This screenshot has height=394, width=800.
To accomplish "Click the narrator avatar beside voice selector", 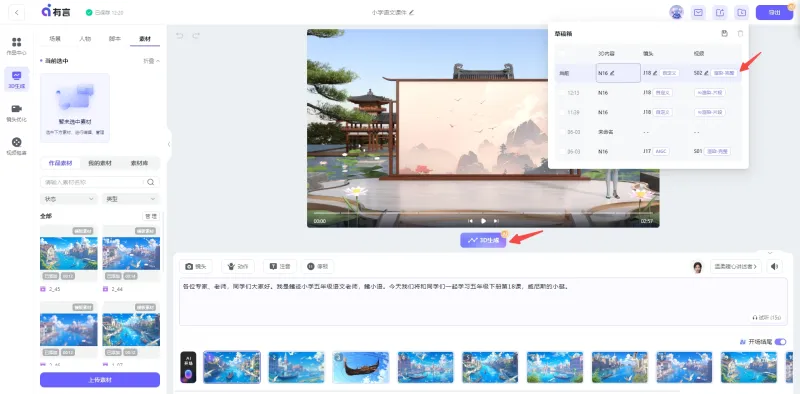I will (697, 266).
